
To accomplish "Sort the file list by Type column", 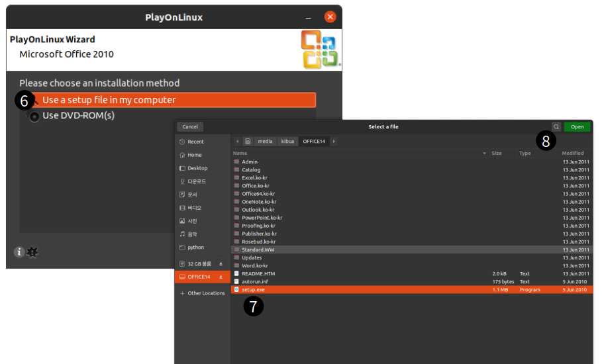I will [525, 153].
